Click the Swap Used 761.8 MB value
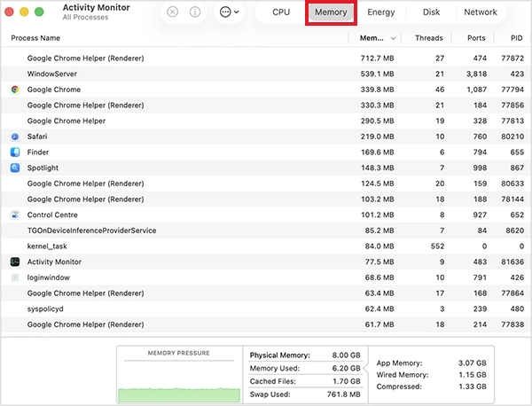The width and height of the screenshot is (532, 406). [x=344, y=394]
